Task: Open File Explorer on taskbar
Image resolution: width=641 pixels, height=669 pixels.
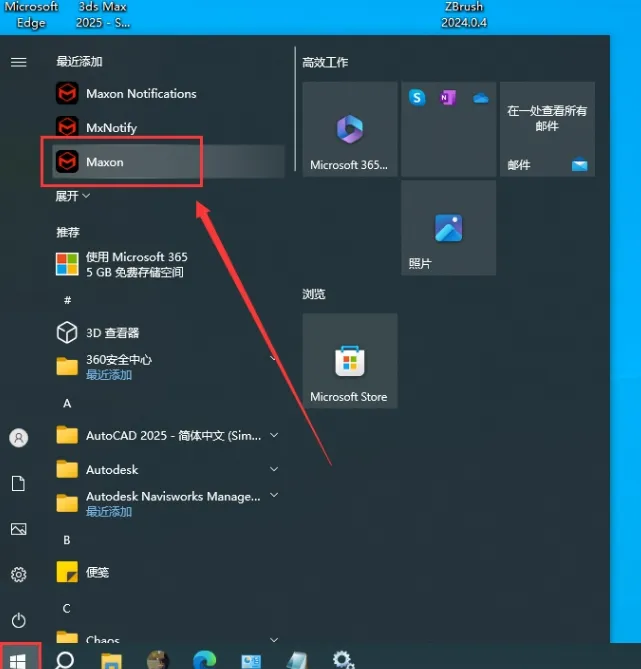Action: tap(111, 660)
